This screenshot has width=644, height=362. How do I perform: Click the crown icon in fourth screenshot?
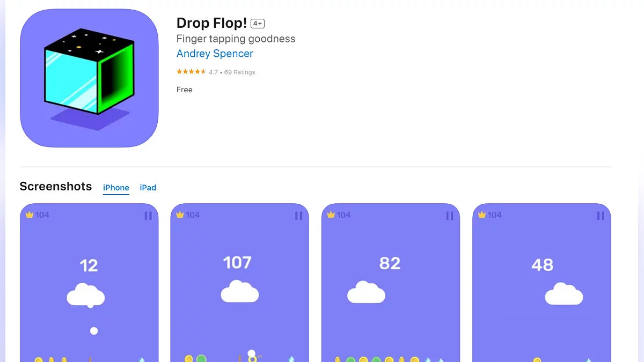click(482, 215)
